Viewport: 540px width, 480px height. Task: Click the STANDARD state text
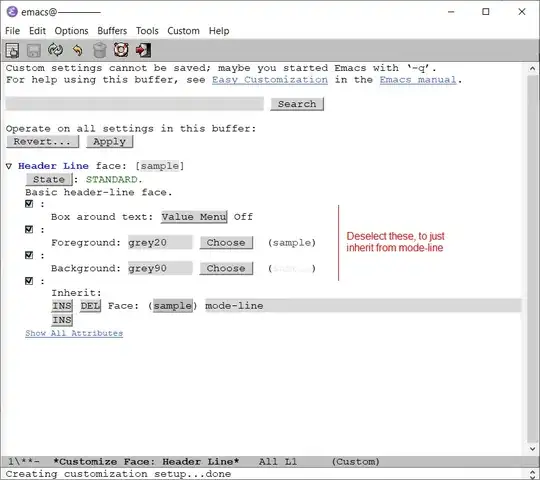[112, 179]
